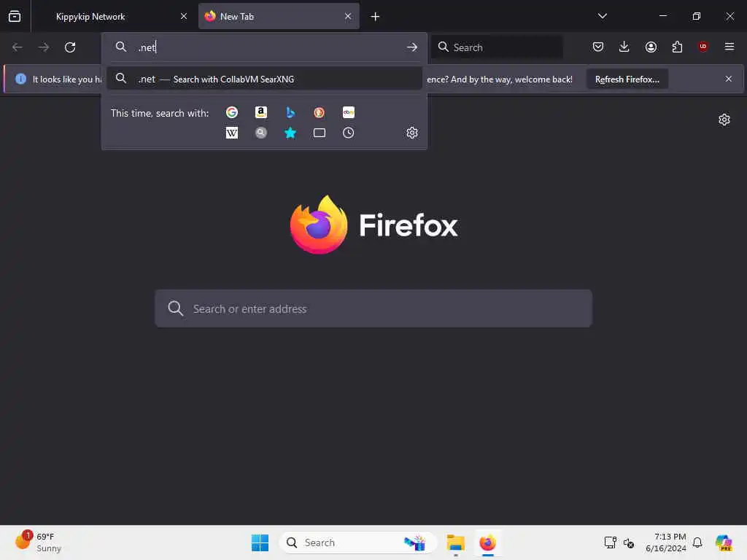Expand the list all tabs chevron
Screen dimensions: 747x560
602,16
